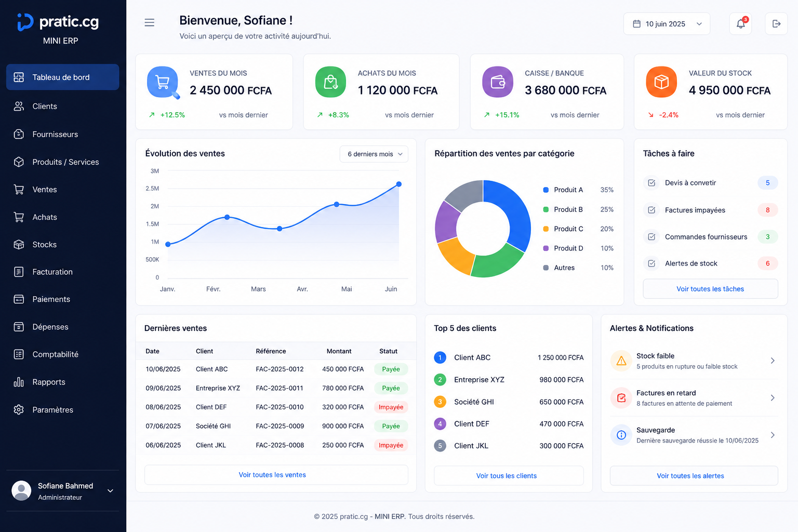Check the Alertes de stock task checkbox
The image size is (798, 532).
651,263
